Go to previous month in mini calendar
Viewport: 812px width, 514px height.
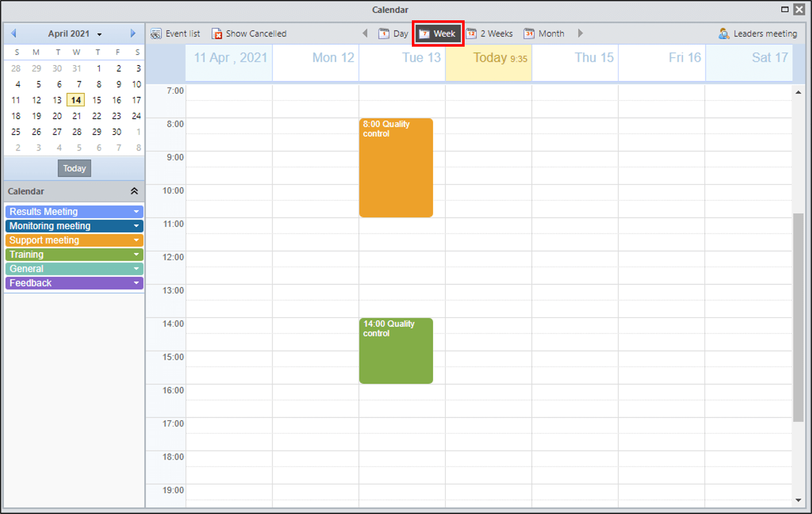[14, 33]
